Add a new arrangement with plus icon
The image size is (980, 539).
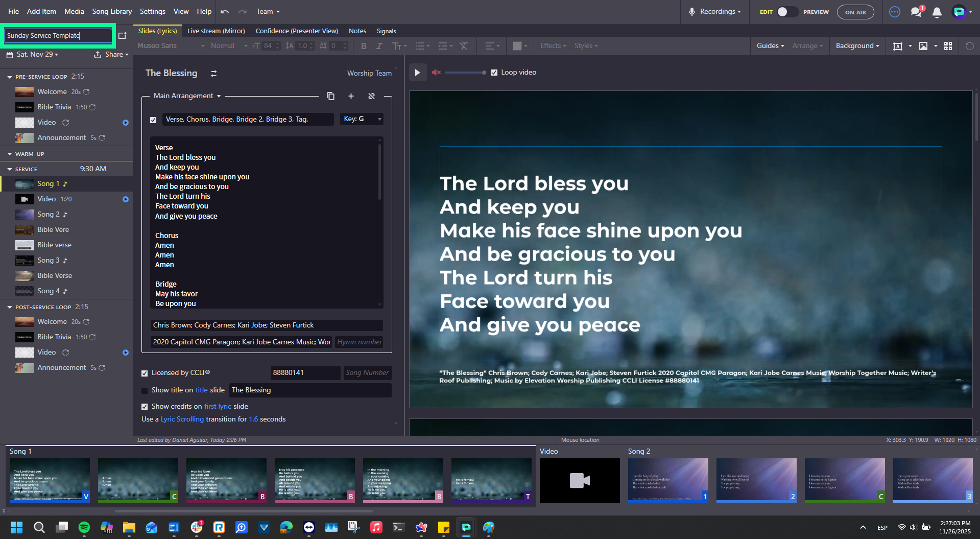coord(351,96)
